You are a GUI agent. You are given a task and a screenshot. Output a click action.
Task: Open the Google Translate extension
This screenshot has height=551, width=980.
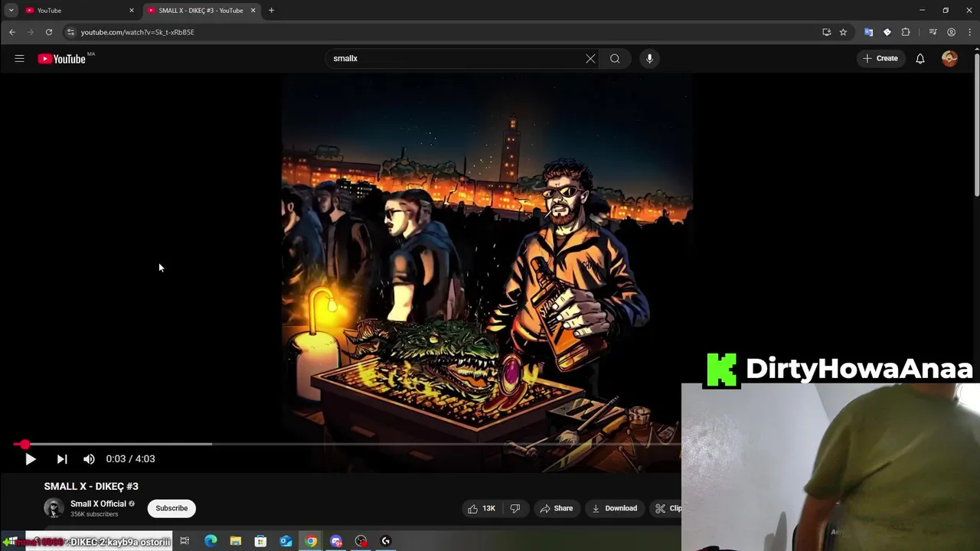coord(868,32)
